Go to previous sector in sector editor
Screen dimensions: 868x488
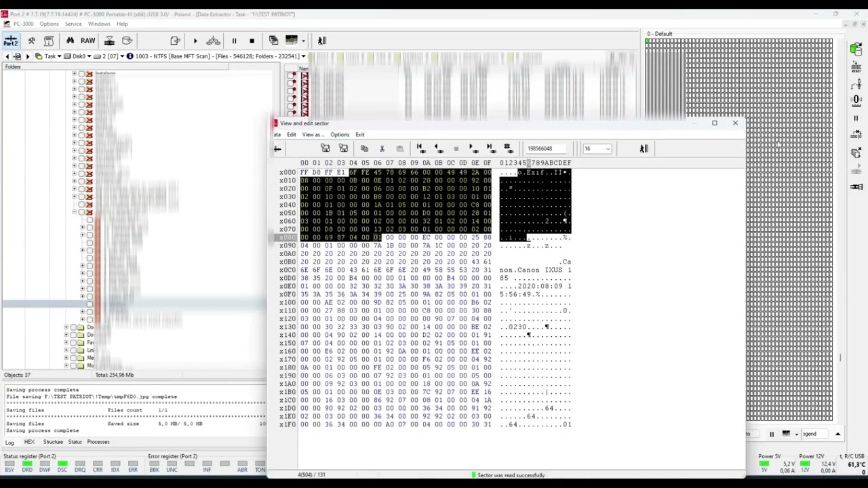click(x=438, y=148)
